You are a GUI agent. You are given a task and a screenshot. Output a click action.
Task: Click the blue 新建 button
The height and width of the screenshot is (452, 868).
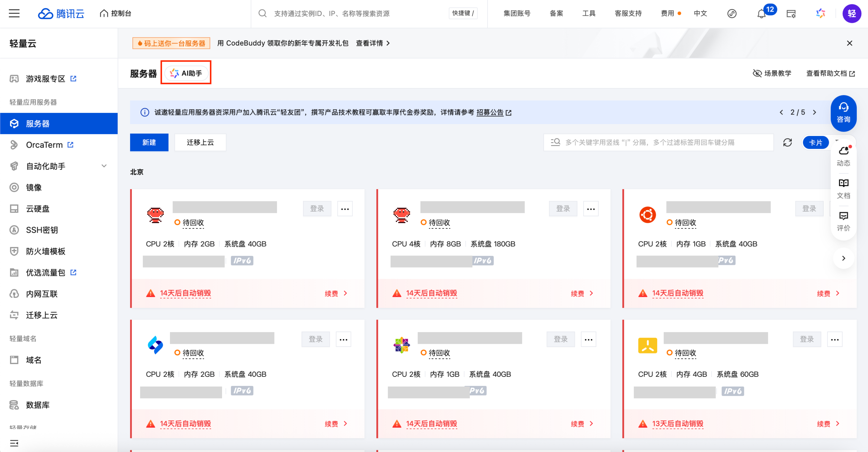[x=149, y=143]
